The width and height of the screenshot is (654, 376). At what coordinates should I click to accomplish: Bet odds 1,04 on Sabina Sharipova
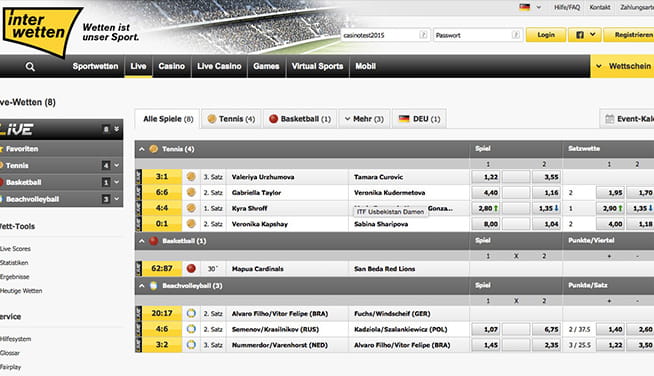(546, 224)
